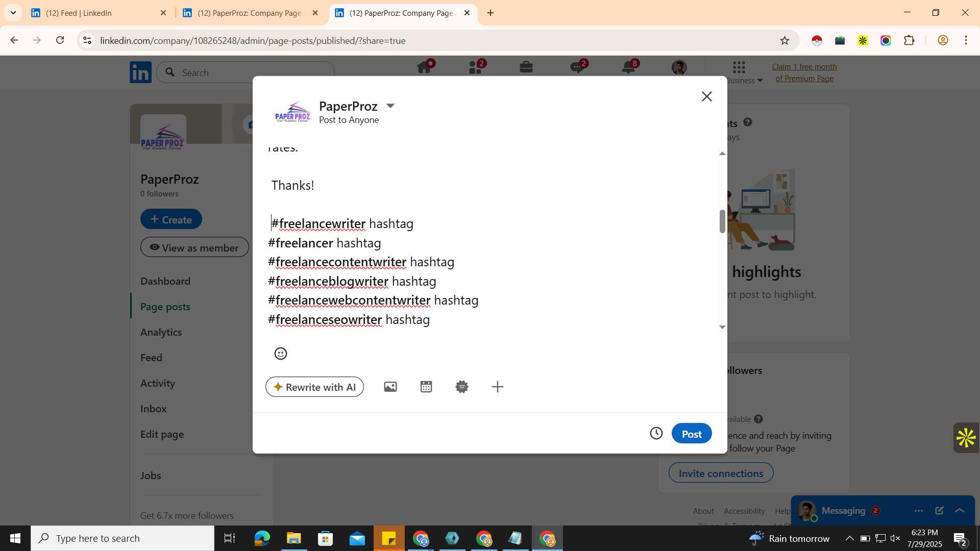Open Dashboard in page sidebar
Viewport: 980px width, 551px height.
point(165,281)
